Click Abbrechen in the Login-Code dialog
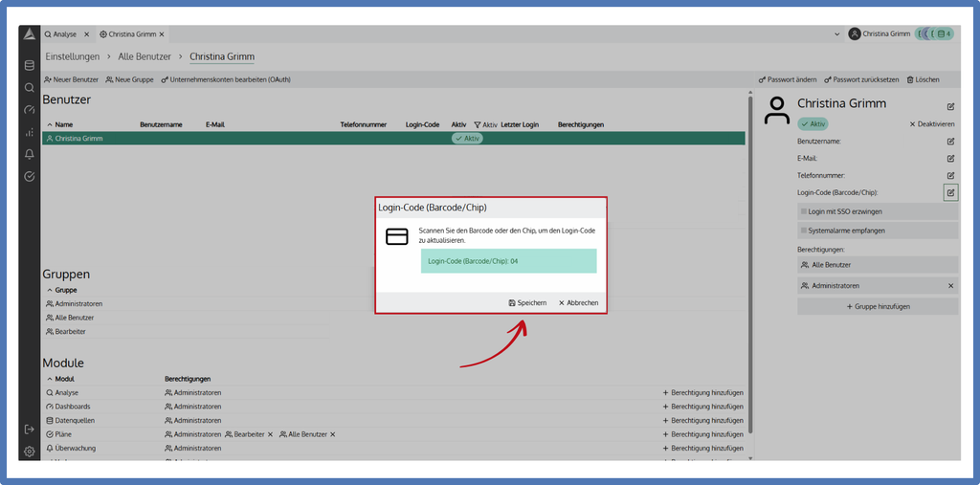Screen dimensions: 980x485 (578, 302)
